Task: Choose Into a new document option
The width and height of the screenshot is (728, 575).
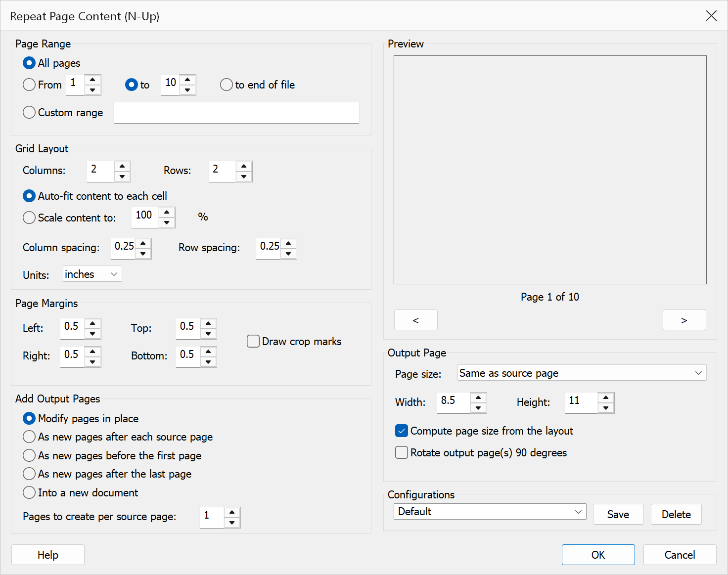Action: [x=29, y=492]
